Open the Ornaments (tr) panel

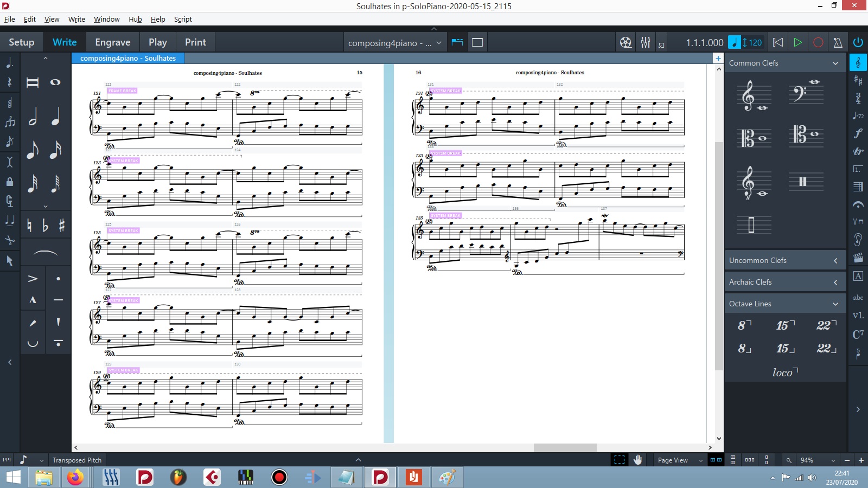(858, 151)
